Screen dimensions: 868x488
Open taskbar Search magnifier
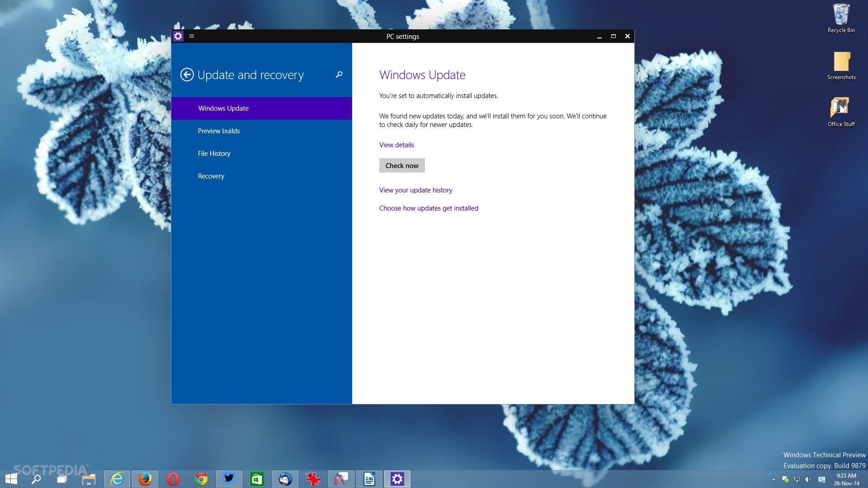(36, 479)
